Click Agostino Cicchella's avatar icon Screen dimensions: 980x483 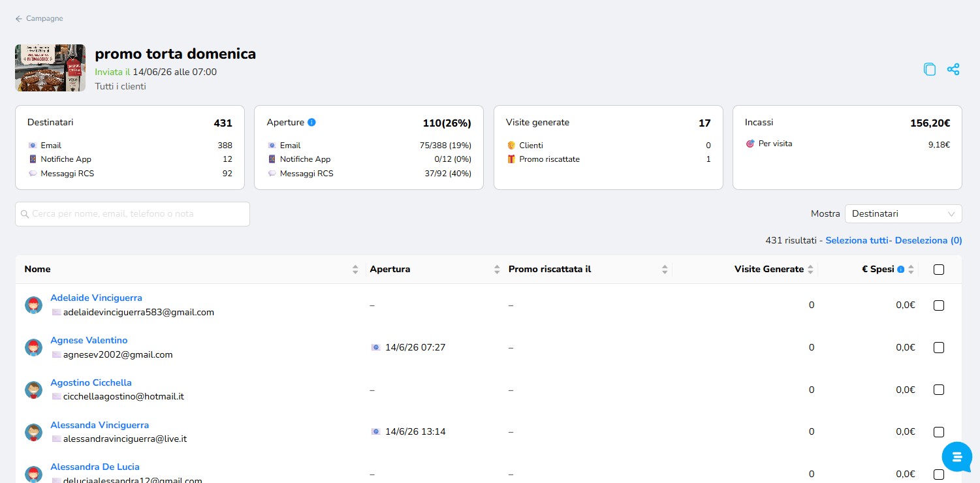[34, 390]
